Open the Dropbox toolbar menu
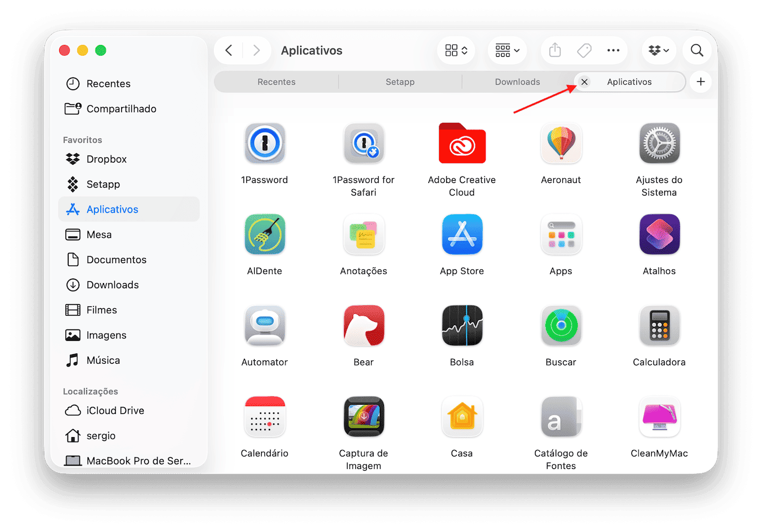The height and width of the screenshot is (532, 762). pyautogui.click(x=659, y=51)
